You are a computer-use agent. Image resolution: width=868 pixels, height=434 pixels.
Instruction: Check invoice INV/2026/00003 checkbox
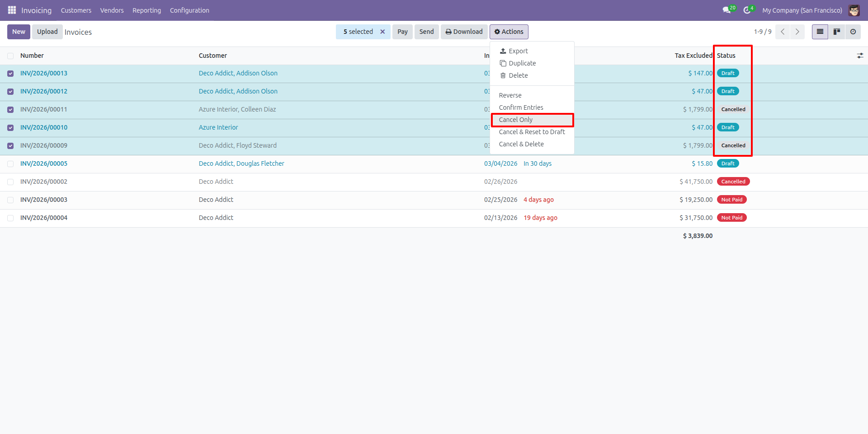[x=10, y=200]
